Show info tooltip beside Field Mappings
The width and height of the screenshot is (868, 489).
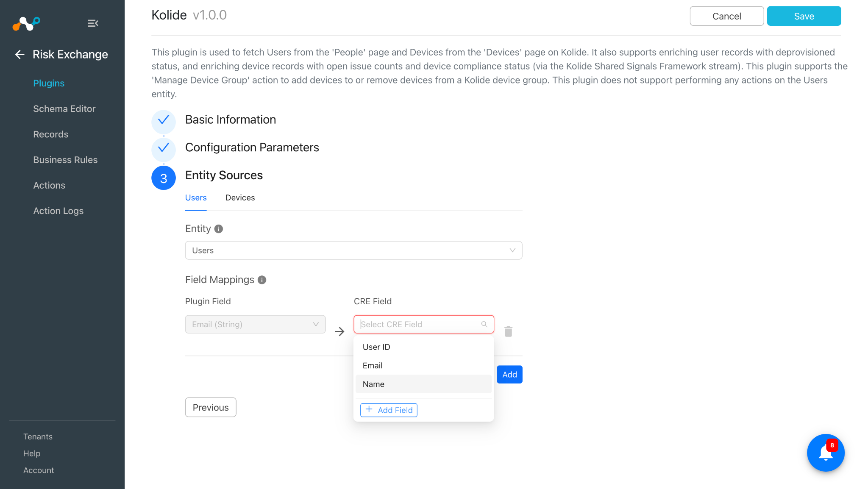[x=262, y=280]
